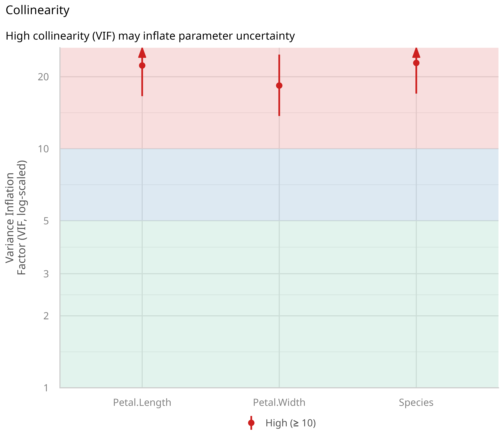Click the Species VIF point marker
This screenshot has height=432, width=504.
416,63
